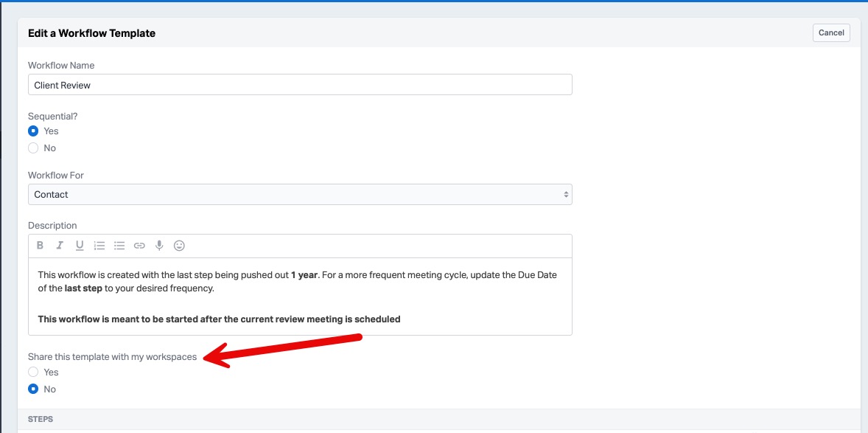Click inside the Description text area
868x433 pixels.
[300, 296]
